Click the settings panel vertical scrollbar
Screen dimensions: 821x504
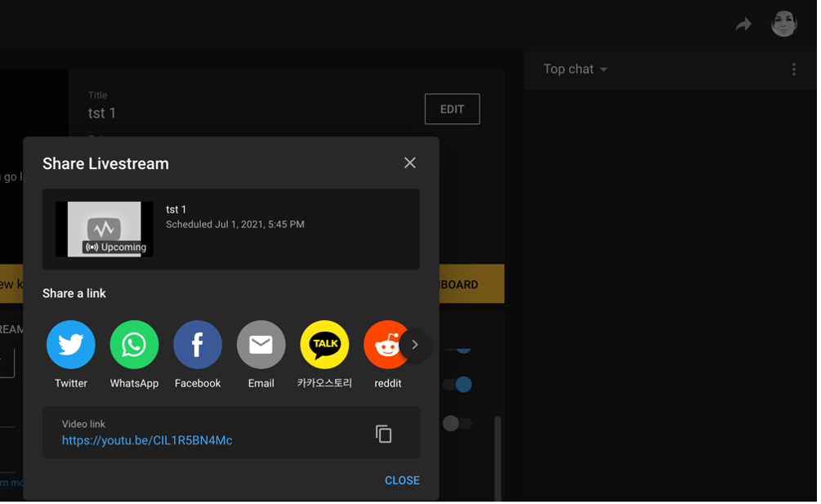[498, 457]
